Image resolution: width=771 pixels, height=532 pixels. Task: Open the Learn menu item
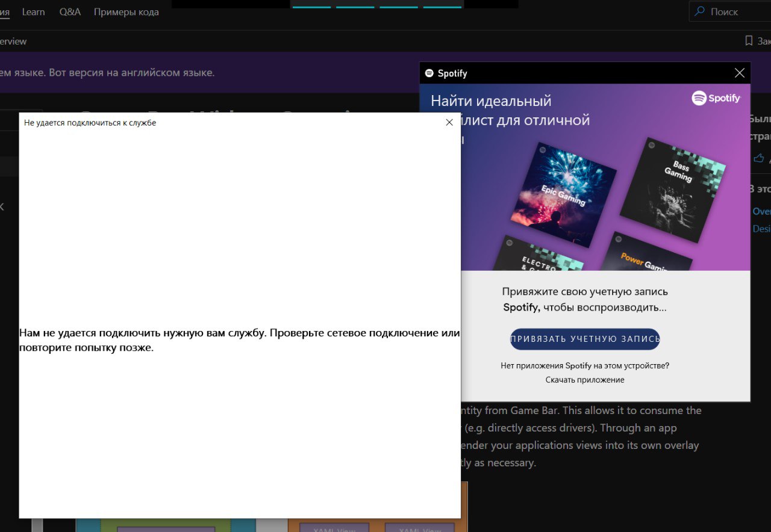(33, 12)
